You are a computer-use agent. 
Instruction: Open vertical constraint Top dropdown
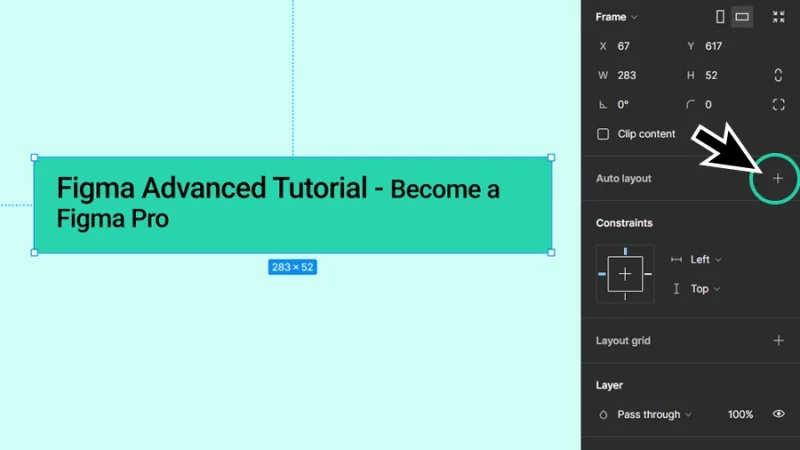click(705, 289)
